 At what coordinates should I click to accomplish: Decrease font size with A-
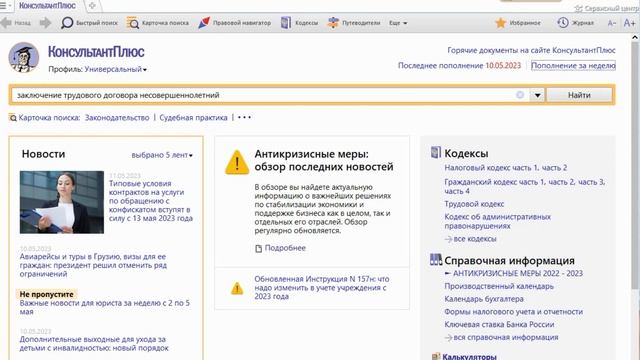(611, 23)
